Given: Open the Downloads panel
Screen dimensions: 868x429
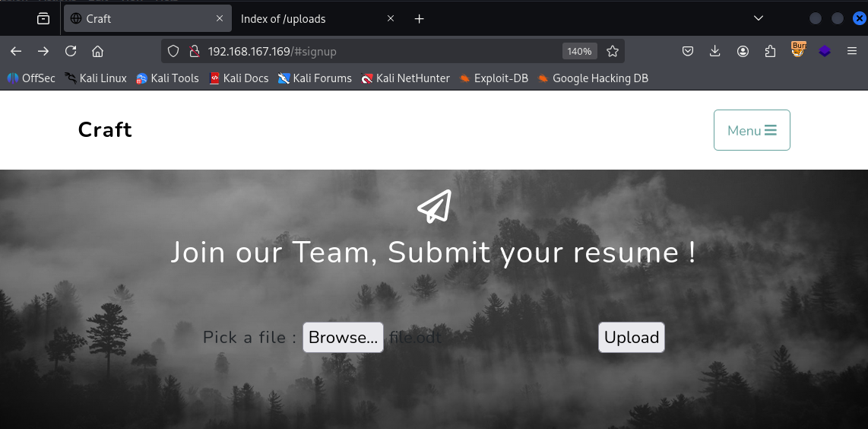Looking at the screenshot, I should 715,51.
